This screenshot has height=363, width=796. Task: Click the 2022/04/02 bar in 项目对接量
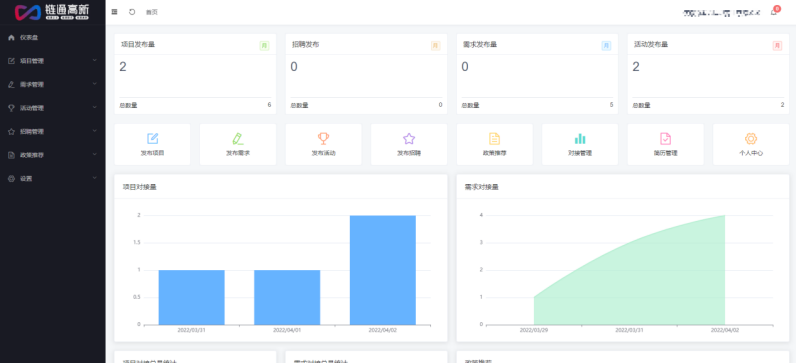(383, 270)
